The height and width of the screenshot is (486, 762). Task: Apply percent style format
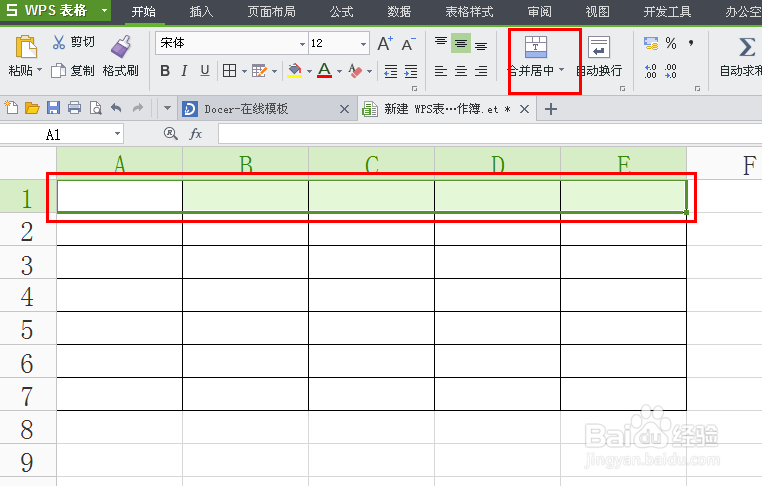[671, 43]
